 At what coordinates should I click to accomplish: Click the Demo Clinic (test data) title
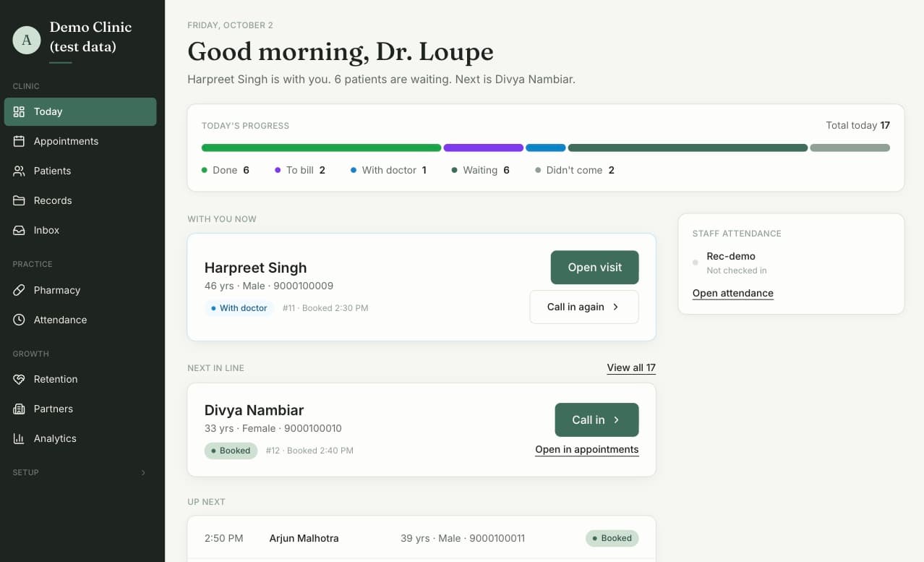90,37
